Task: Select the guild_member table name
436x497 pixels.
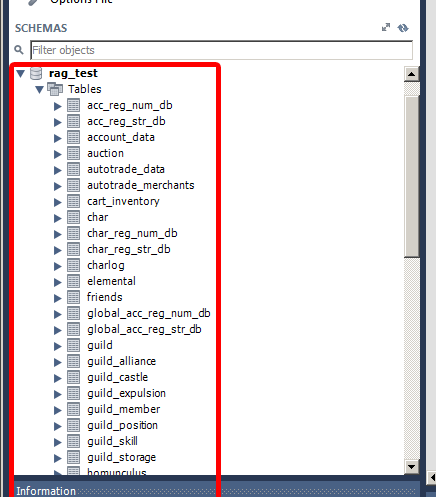Action: [x=124, y=409]
